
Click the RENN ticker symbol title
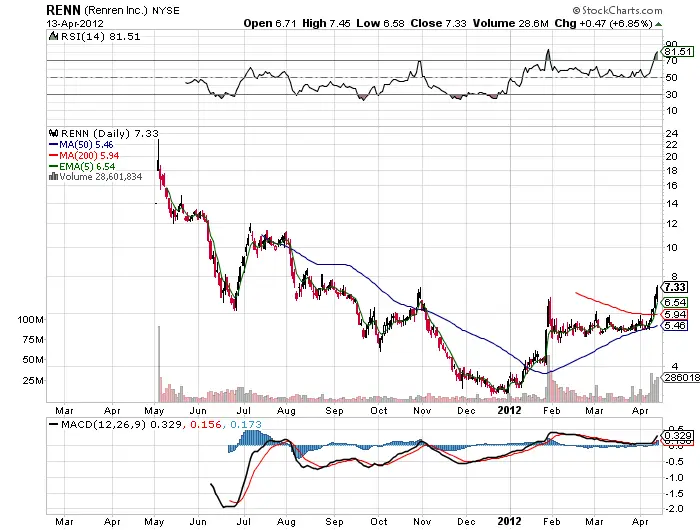tap(63, 10)
